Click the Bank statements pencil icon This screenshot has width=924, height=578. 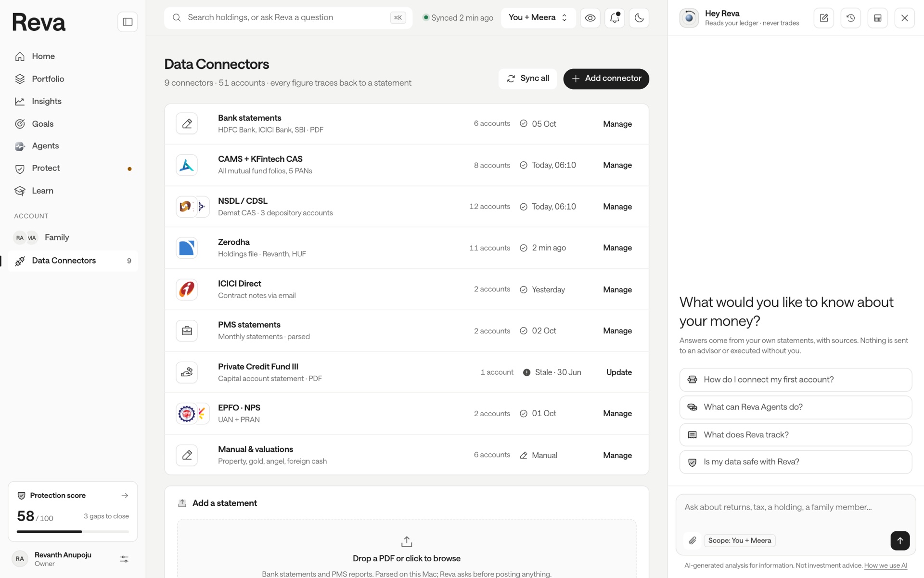(187, 124)
